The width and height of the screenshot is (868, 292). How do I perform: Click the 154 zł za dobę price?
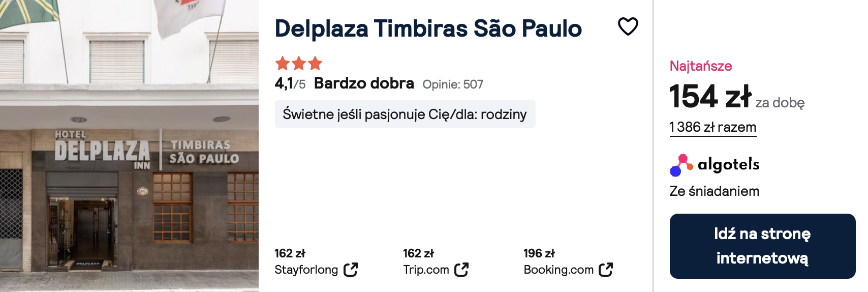[737, 97]
